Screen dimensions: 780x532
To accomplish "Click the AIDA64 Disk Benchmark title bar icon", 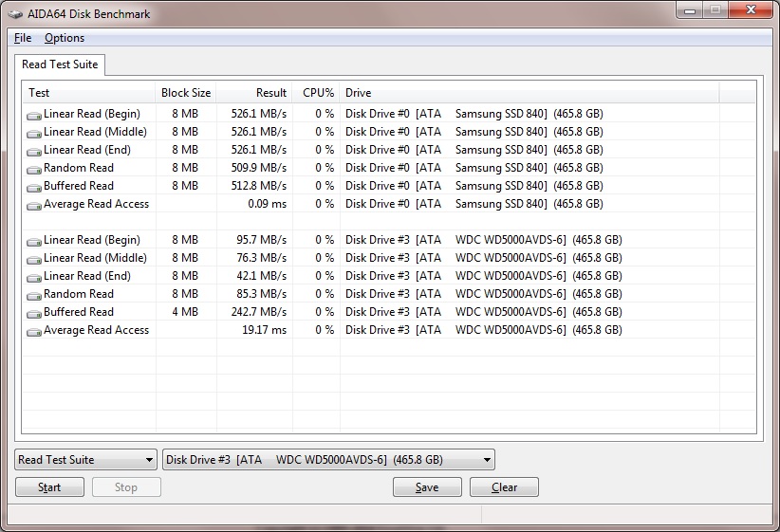I will (x=15, y=14).
